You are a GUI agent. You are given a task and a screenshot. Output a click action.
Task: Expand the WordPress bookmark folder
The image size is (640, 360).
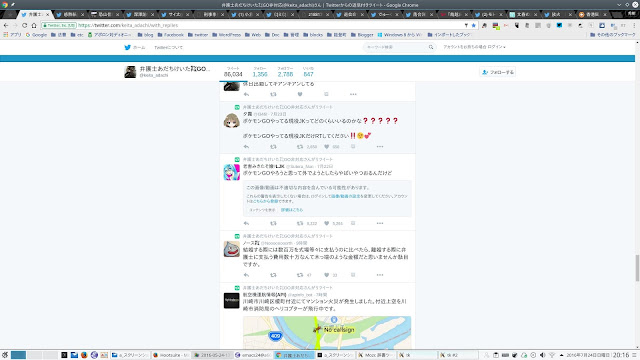point(227,35)
